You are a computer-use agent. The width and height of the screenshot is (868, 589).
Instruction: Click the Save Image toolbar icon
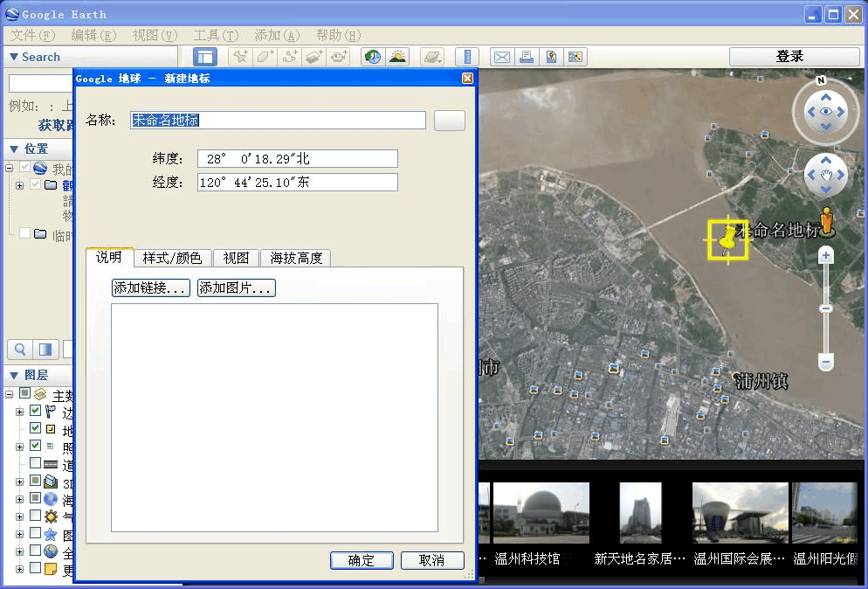551,57
